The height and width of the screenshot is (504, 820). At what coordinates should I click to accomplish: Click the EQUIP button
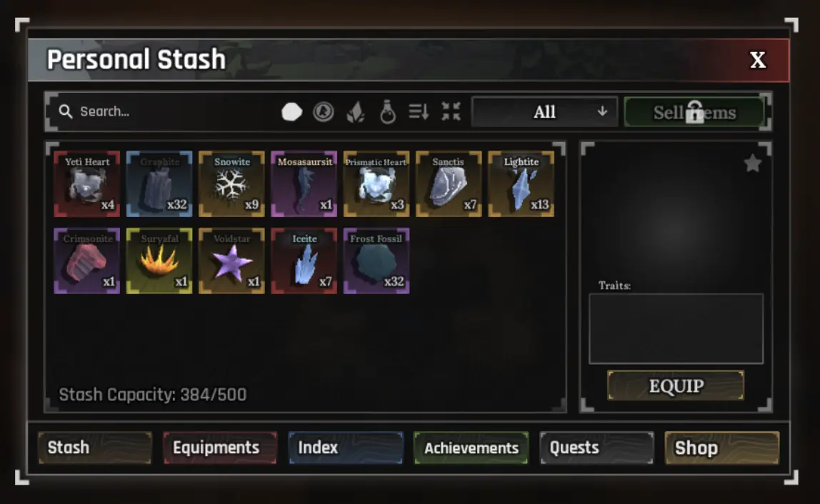[676, 385]
